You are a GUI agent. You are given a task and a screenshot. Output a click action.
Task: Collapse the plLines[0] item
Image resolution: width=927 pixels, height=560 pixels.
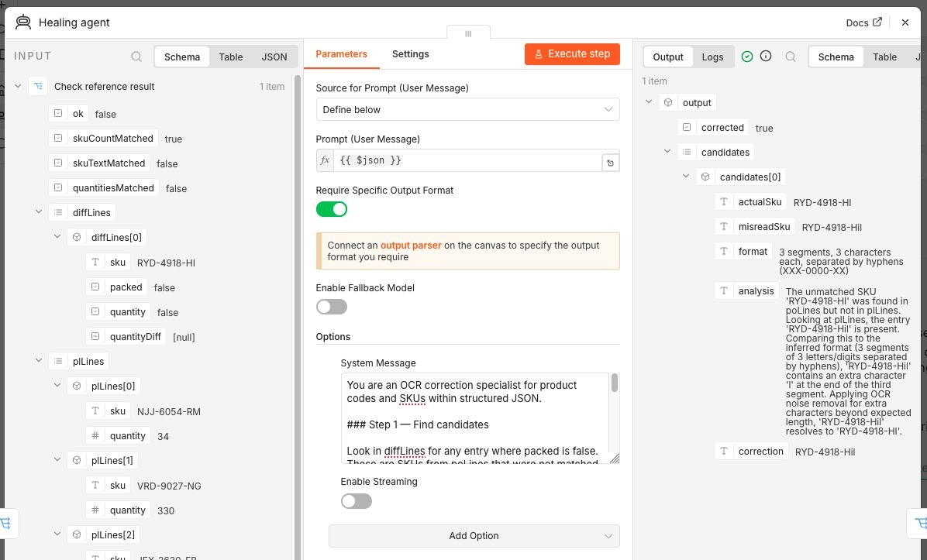click(x=57, y=386)
